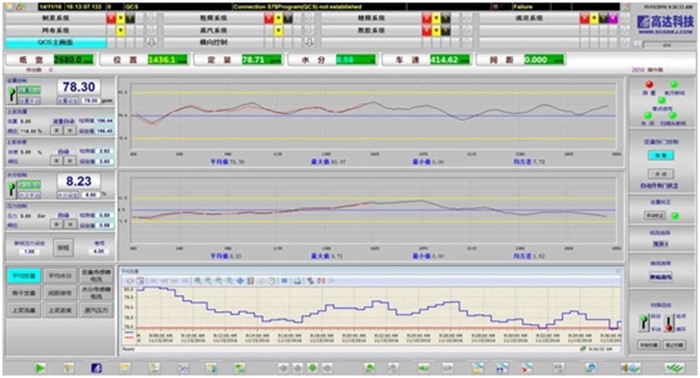This screenshot has height=378, width=700.
Task: Click the blue square stop icon in trend toolbar
Action: 284,281
